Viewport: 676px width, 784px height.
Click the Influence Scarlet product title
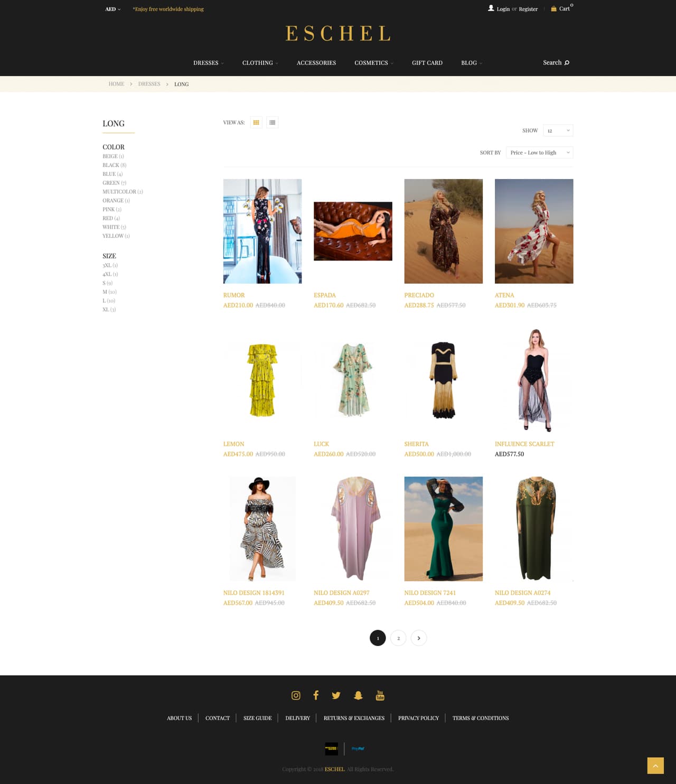pos(524,444)
